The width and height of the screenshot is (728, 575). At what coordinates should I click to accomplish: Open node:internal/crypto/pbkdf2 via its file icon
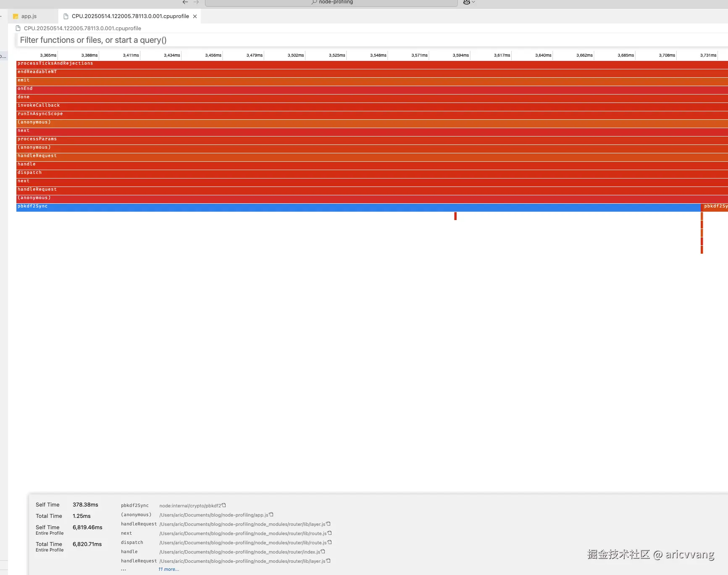(x=224, y=505)
